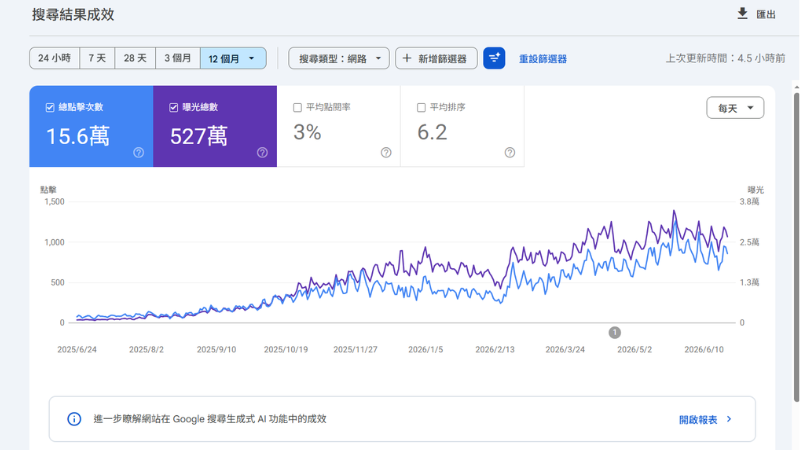
Task: Click the export download icon
Action: [742, 14]
